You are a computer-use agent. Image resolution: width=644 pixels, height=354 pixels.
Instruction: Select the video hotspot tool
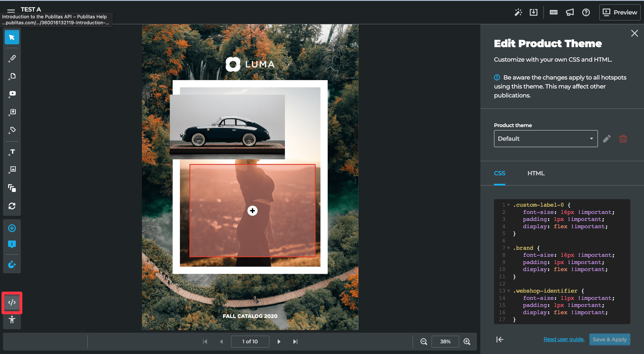pyautogui.click(x=12, y=93)
